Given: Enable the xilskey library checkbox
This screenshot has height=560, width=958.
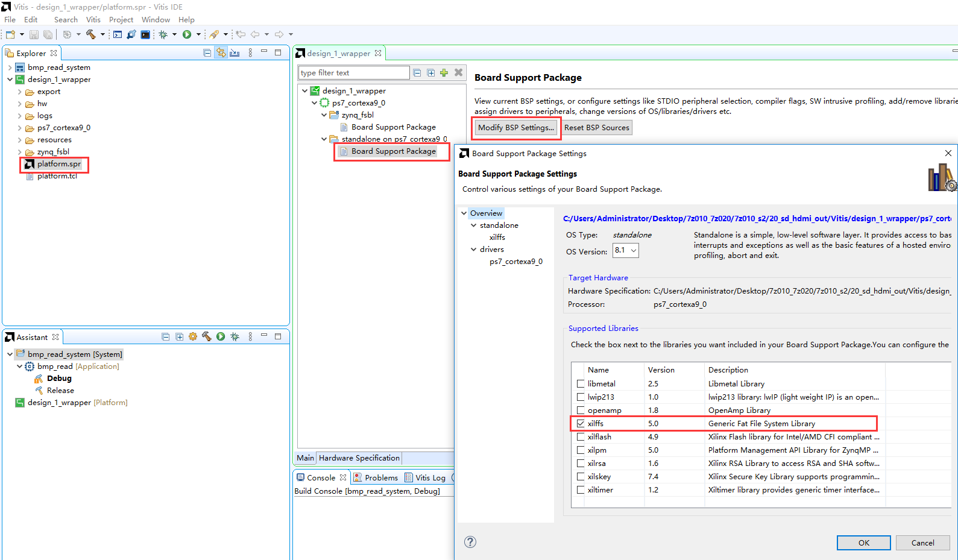Looking at the screenshot, I should tap(581, 477).
